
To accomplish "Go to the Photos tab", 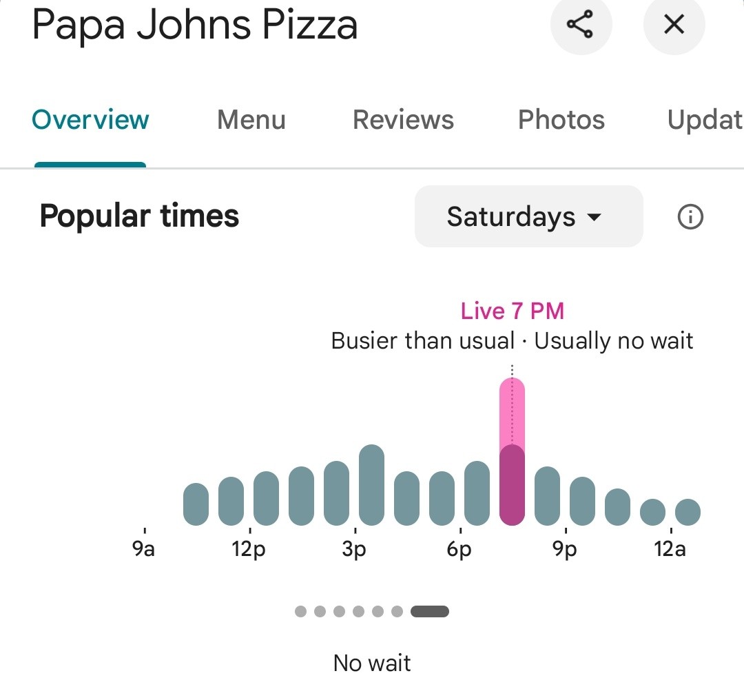I will [x=561, y=120].
